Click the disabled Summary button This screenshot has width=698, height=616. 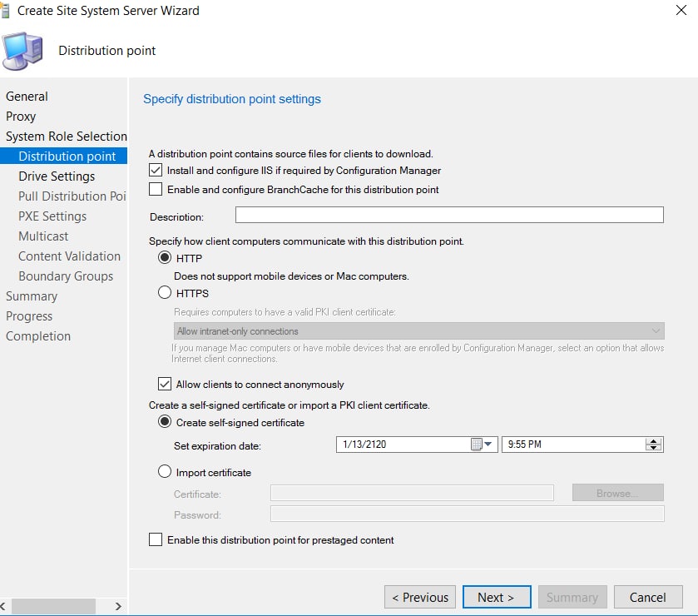tap(572, 597)
